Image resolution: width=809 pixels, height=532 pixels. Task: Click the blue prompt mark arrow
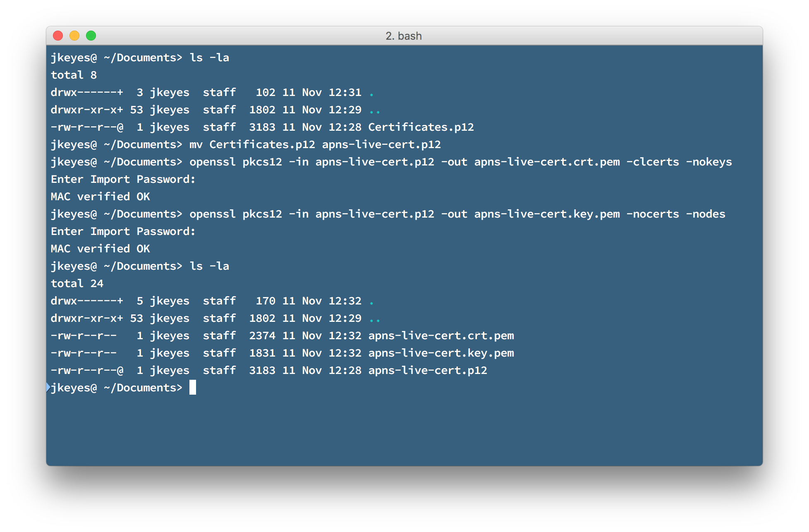coord(48,388)
